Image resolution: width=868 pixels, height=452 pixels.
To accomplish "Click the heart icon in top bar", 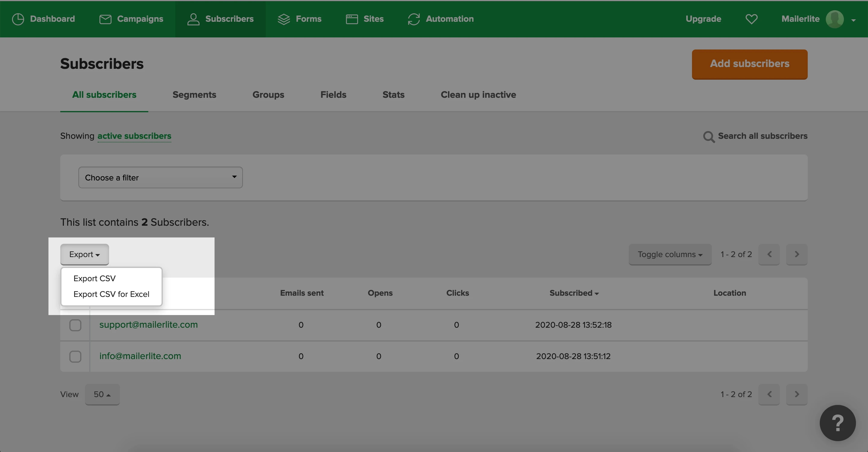I will pos(751,19).
